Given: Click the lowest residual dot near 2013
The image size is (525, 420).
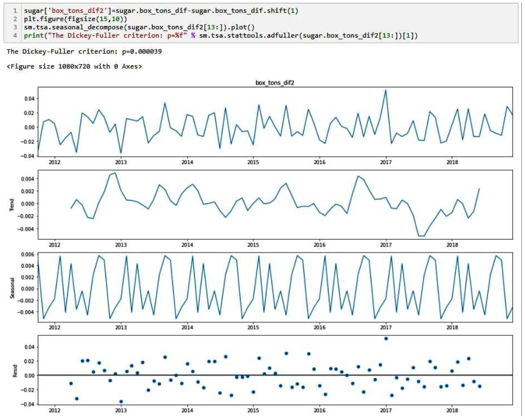Looking at the screenshot, I should click(x=121, y=402).
